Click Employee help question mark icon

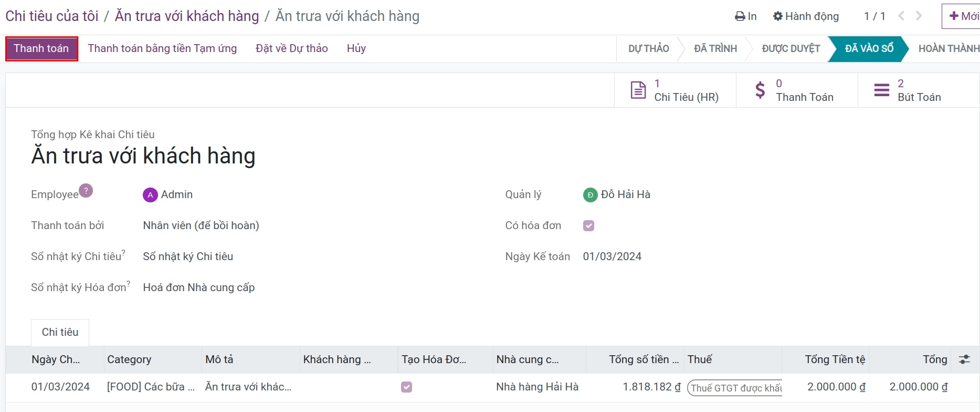[x=86, y=190]
